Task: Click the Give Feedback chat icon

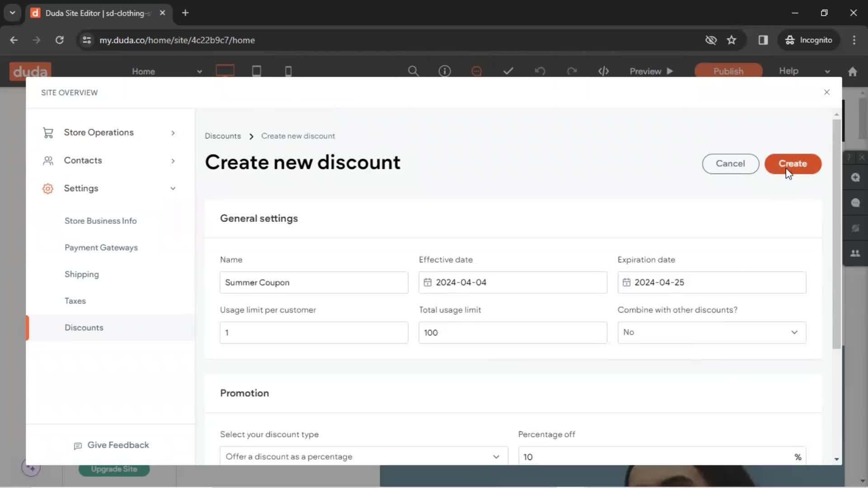Action: click(78, 446)
